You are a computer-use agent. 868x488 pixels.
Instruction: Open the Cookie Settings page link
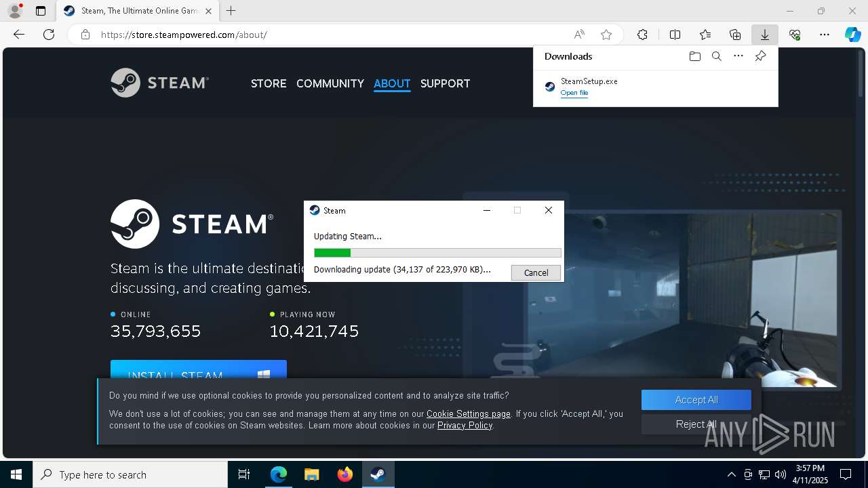469,413
